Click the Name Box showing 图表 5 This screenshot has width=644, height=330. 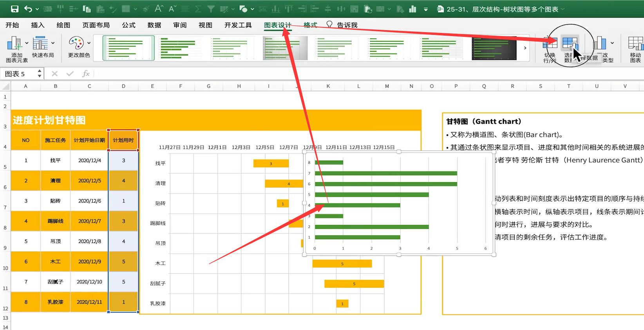pos(20,74)
